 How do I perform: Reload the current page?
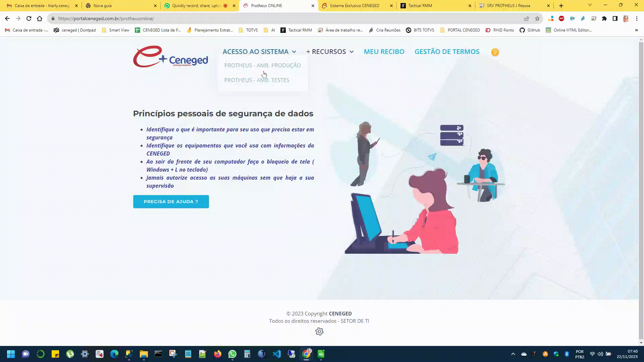(29, 18)
